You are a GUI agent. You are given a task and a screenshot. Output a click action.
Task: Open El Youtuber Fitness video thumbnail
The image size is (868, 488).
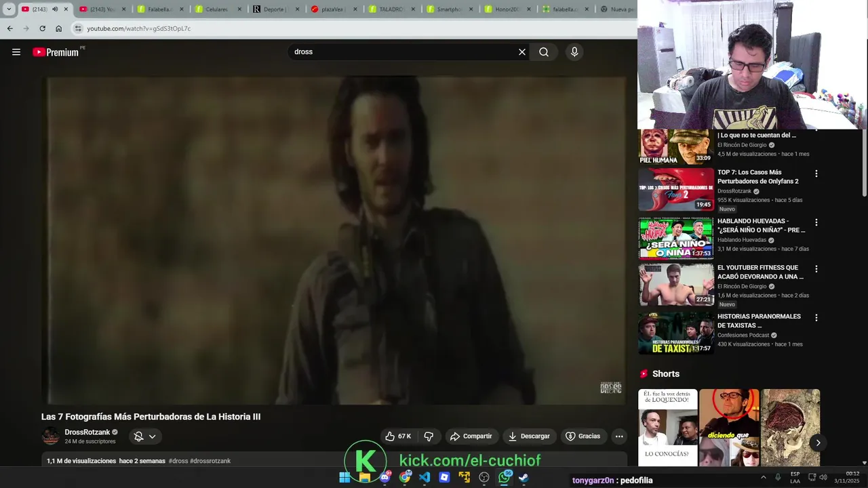676,285
